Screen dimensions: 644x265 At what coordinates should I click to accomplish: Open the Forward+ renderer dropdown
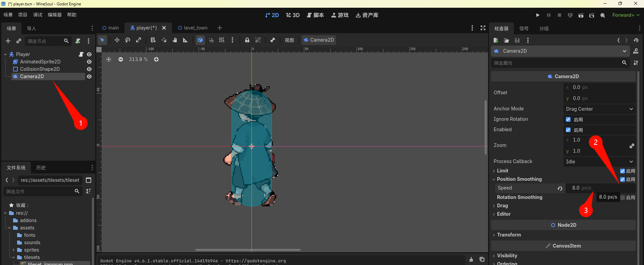point(626,15)
